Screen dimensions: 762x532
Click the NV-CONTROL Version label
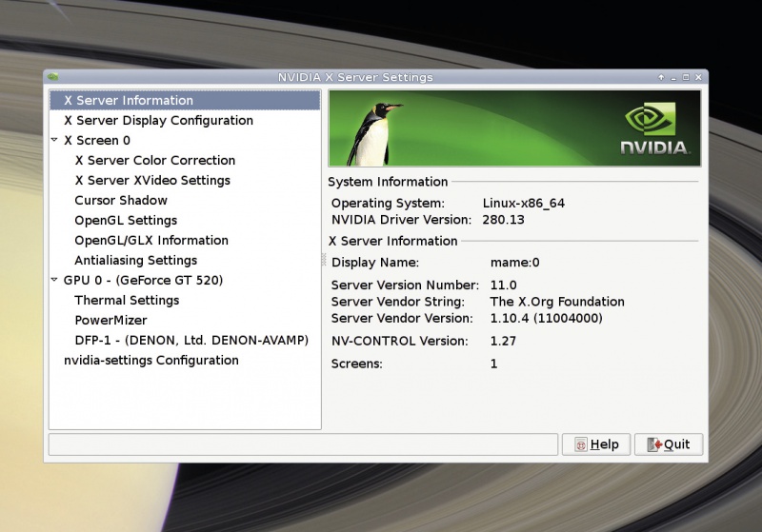tap(399, 341)
